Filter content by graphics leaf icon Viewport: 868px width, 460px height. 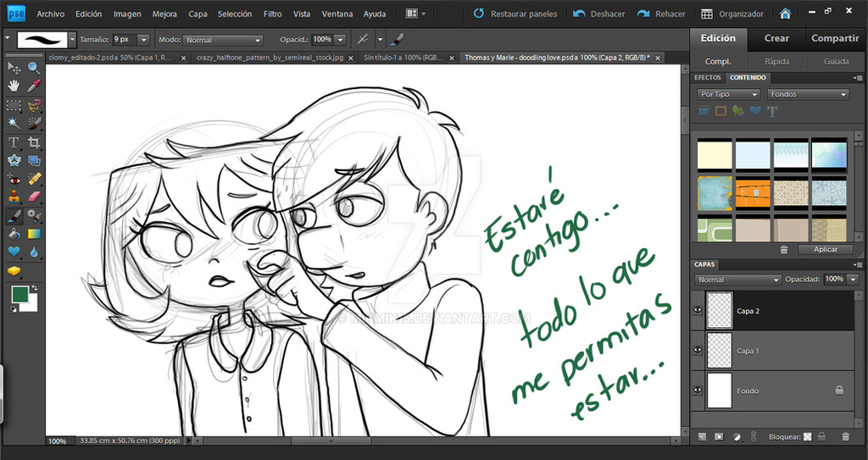[x=738, y=111]
